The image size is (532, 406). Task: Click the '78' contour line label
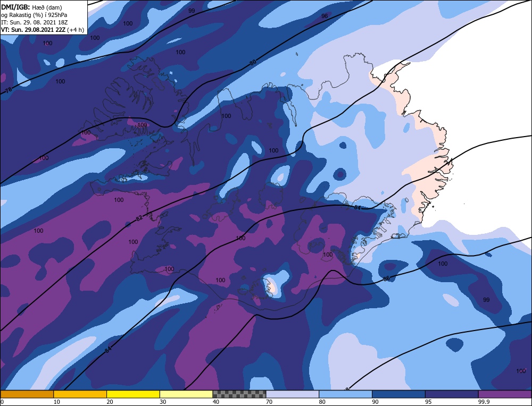[x=9, y=90]
